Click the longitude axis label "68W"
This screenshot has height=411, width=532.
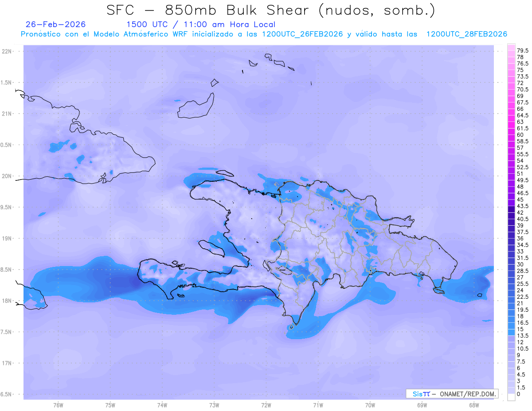474,405
